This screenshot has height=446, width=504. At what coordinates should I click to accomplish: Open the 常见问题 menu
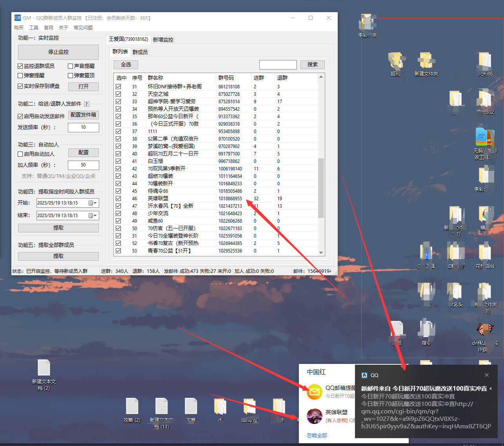[83, 28]
